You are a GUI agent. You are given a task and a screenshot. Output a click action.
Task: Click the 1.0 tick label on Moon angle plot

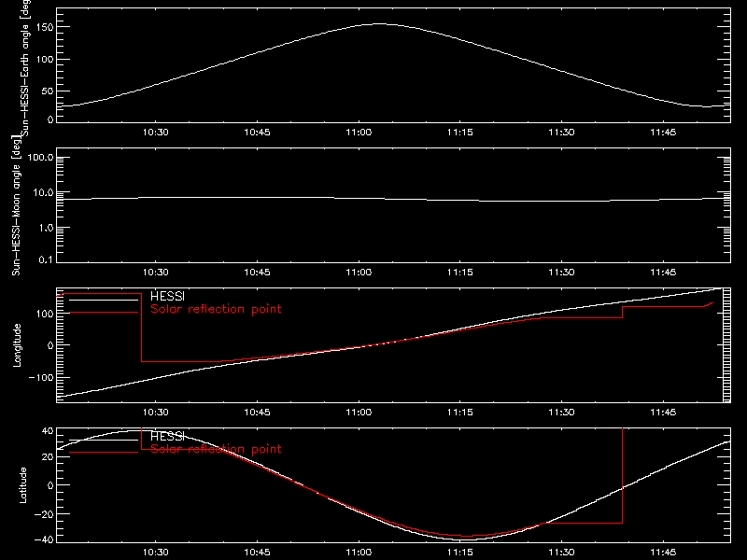[46, 228]
